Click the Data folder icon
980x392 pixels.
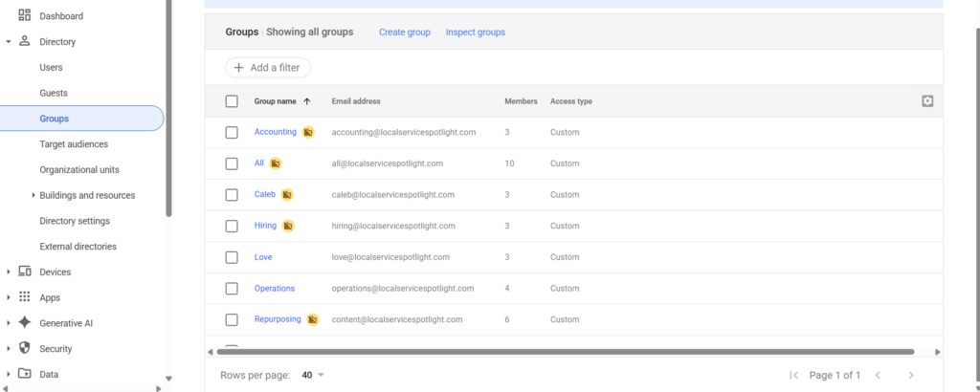pos(24,374)
